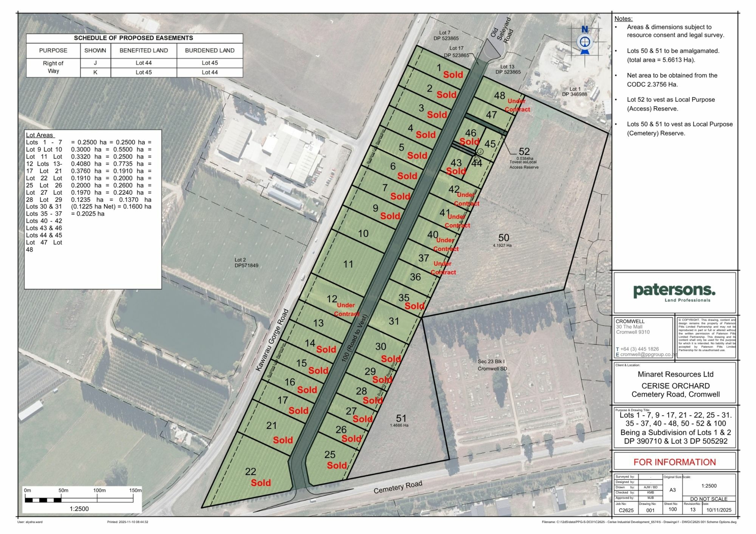The width and height of the screenshot is (756, 534).
Task: Click the Schedule of Proposed Easements header
Action: [133, 38]
